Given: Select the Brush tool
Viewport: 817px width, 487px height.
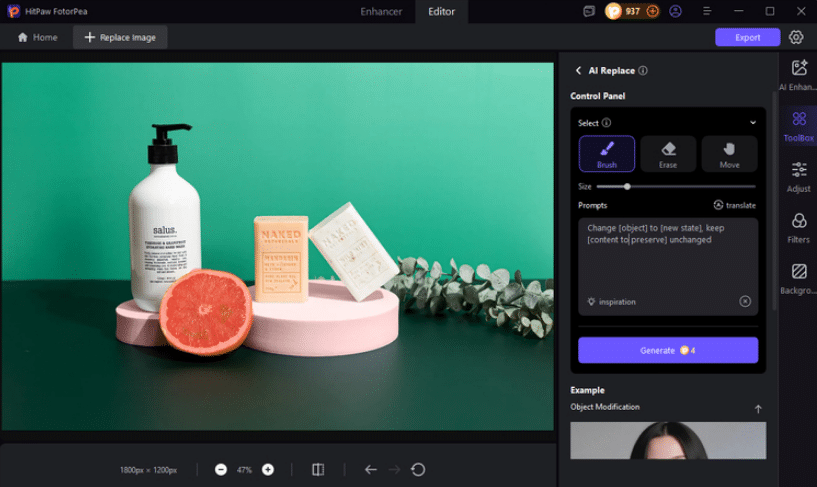Looking at the screenshot, I should coord(606,154).
